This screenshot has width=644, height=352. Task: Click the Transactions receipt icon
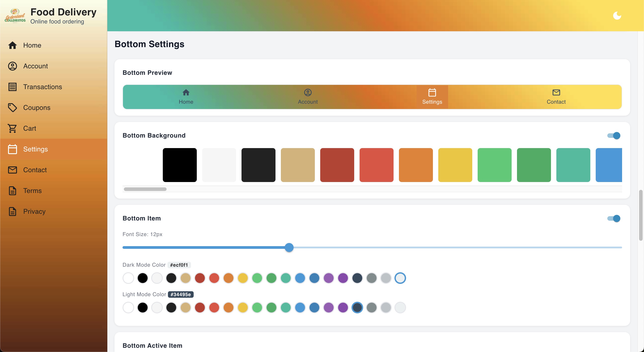[x=12, y=87]
